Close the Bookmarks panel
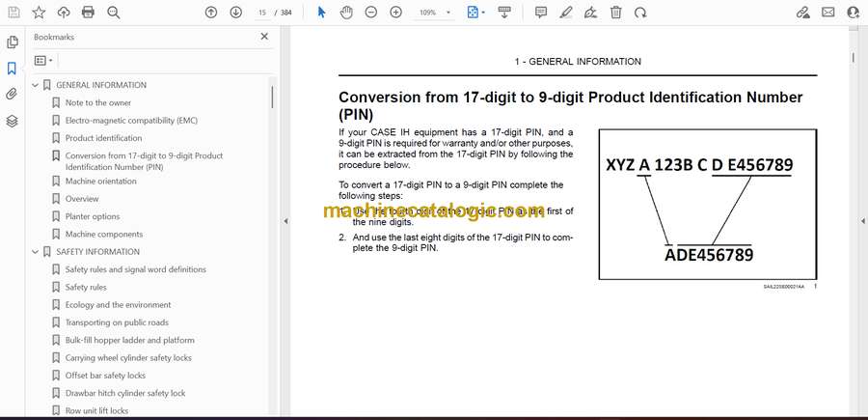The image size is (868, 420). 264,37
